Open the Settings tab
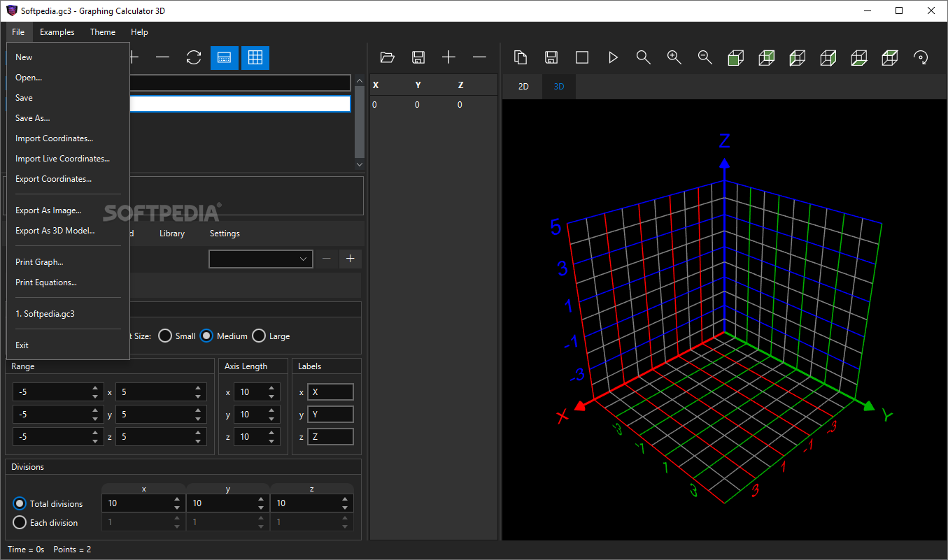This screenshot has height=560, width=948. (x=225, y=234)
